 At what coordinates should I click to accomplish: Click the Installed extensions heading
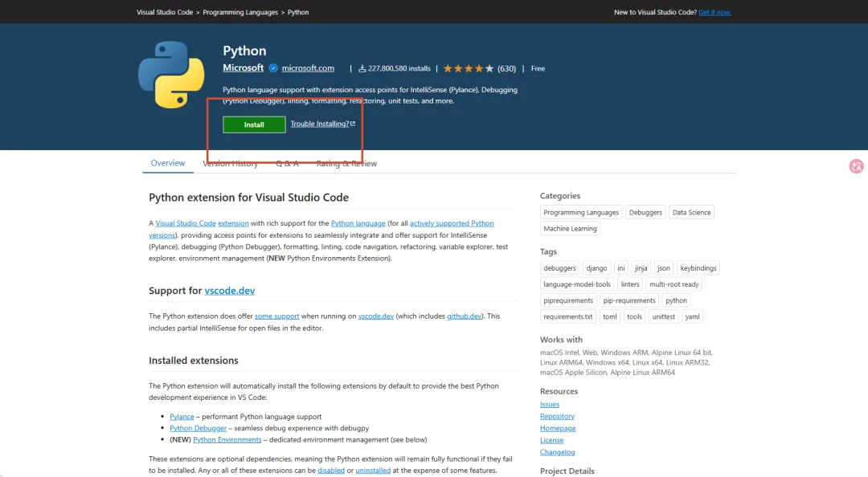pyautogui.click(x=194, y=361)
